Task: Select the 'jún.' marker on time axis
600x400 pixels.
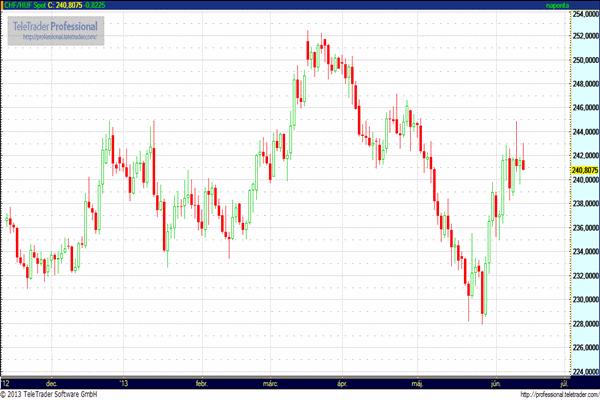Action: click(x=495, y=382)
